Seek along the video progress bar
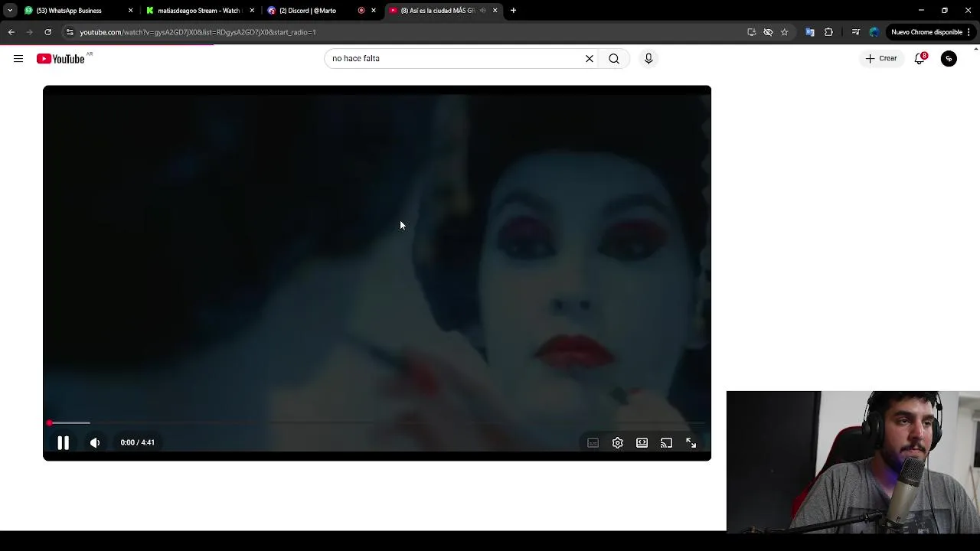The width and height of the screenshot is (980, 551). click(377, 422)
